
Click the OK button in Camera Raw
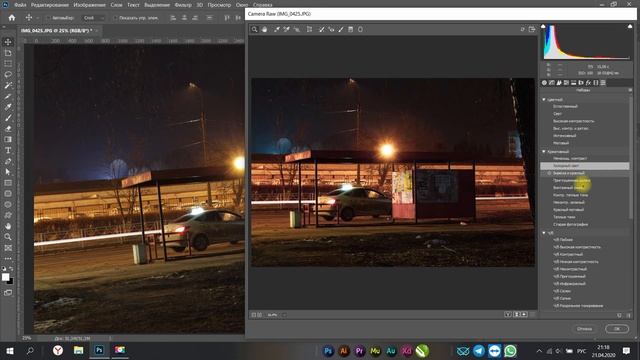617,329
